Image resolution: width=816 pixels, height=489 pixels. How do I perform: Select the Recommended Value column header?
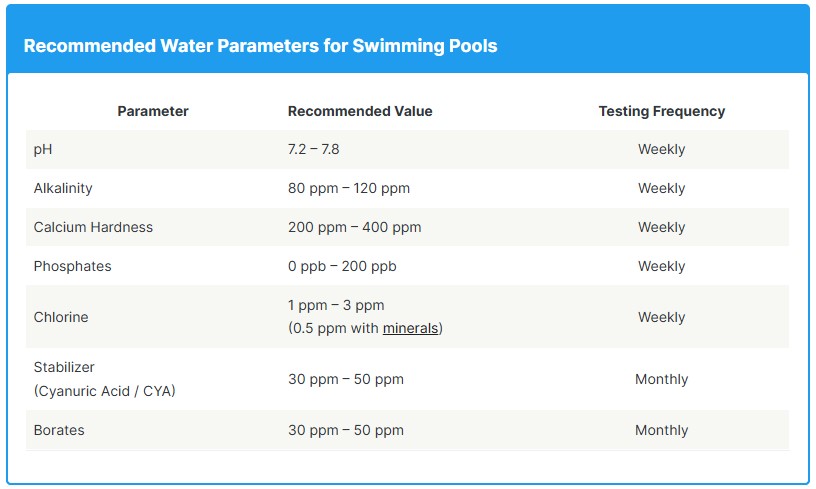click(x=360, y=111)
